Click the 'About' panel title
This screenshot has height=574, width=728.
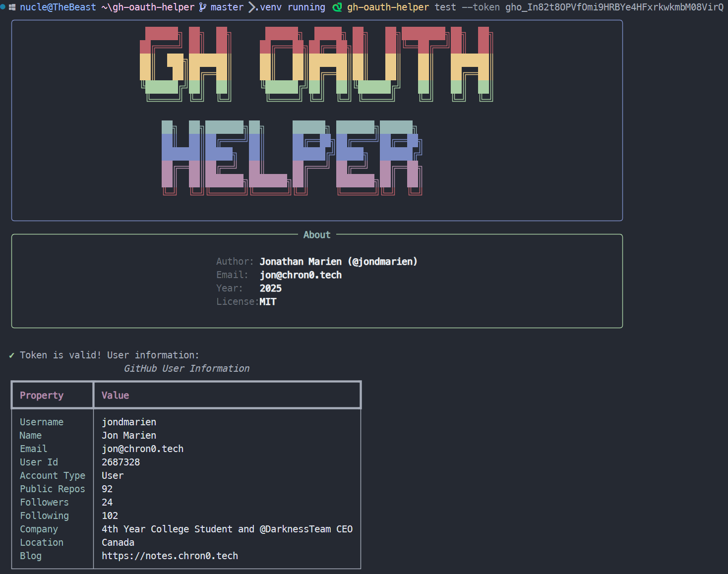pyautogui.click(x=317, y=235)
